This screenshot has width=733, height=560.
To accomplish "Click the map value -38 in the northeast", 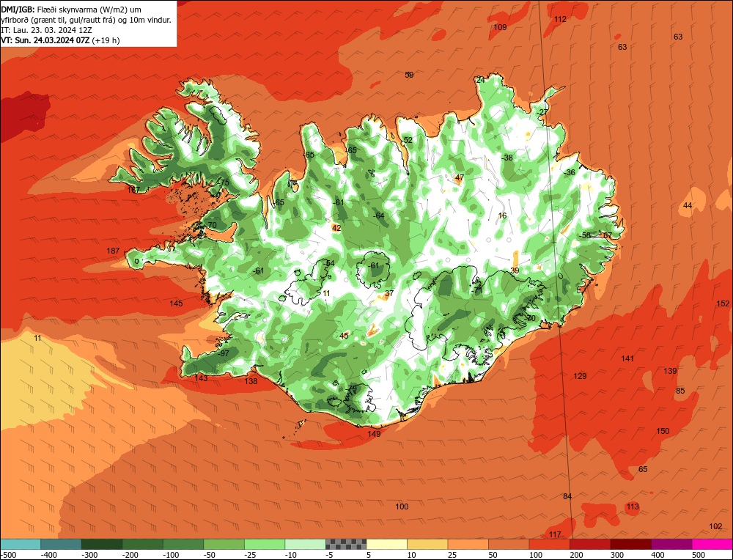I will (507, 158).
